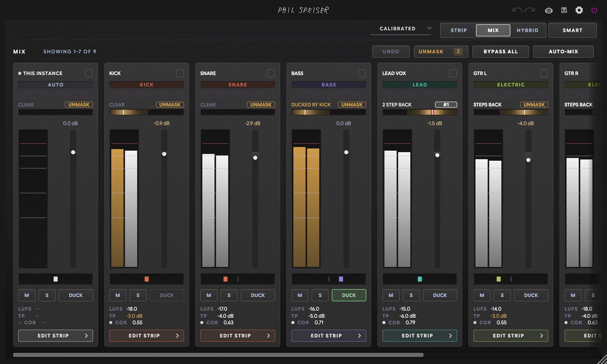Screen dimensions: 607x364
Task: Tick the Snare strip checkbox
Action: pos(271,73)
